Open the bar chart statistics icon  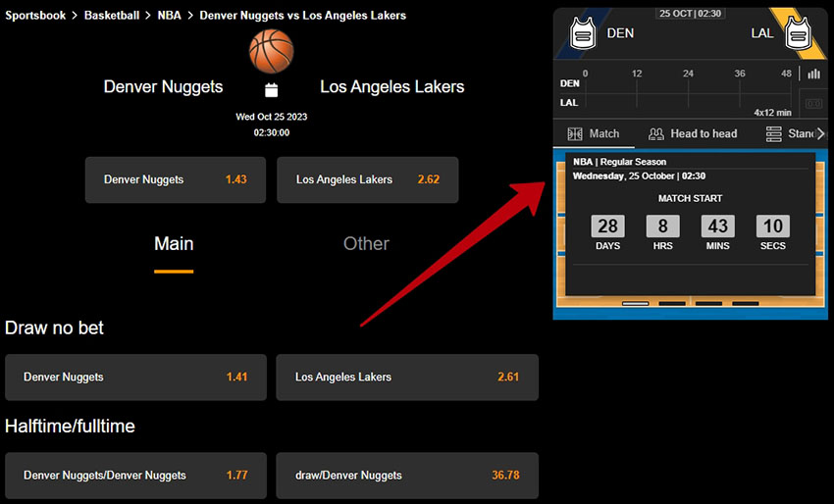[x=813, y=74]
